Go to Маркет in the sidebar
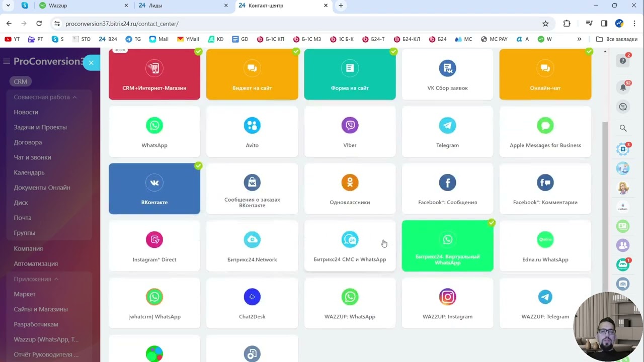This screenshot has width=644, height=362. pos(25,294)
